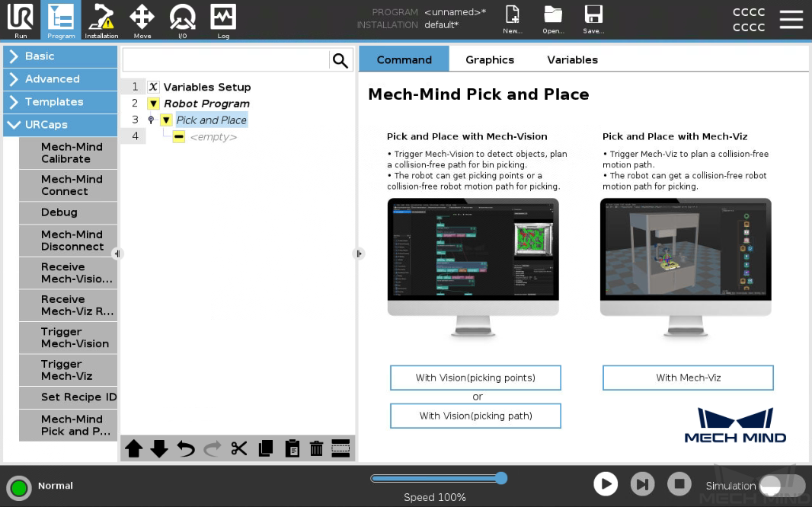
Task: Move selected node up
Action: 133,448
